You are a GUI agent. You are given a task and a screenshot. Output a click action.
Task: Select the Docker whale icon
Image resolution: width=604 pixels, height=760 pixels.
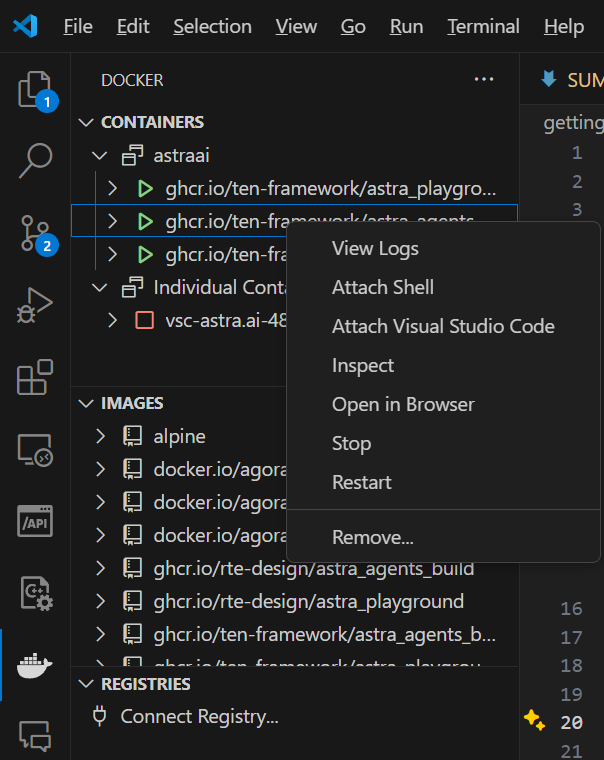coord(34,665)
